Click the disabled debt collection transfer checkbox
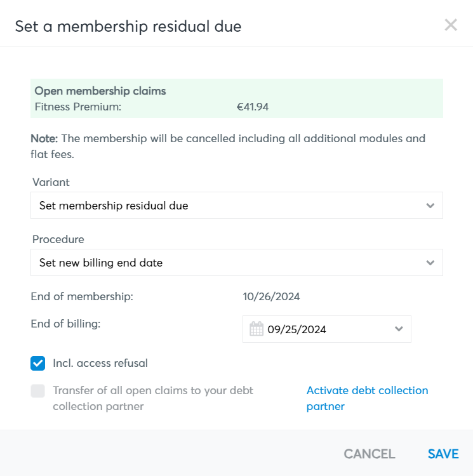Screen dimensions: 473x476 click(x=37, y=391)
